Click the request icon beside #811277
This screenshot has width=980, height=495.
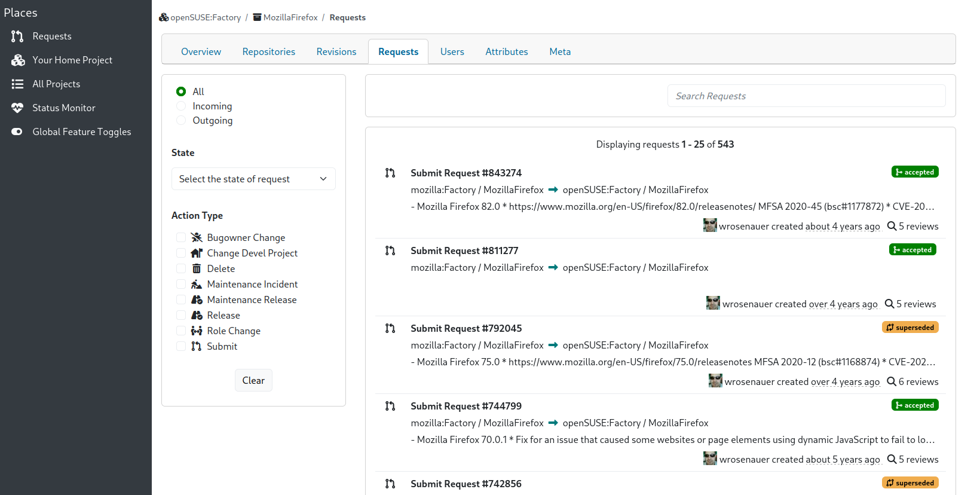(x=390, y=250)
